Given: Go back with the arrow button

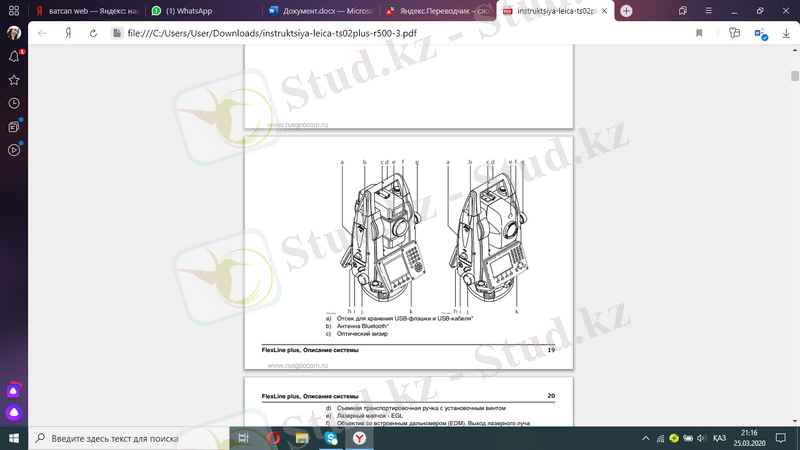Looking at the screenshot, I should 42,33.
